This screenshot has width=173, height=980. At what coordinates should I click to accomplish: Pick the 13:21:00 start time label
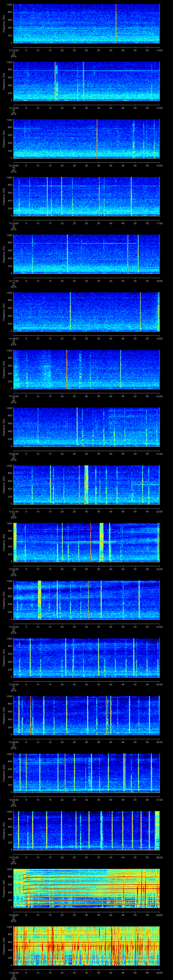coord(14,511)
